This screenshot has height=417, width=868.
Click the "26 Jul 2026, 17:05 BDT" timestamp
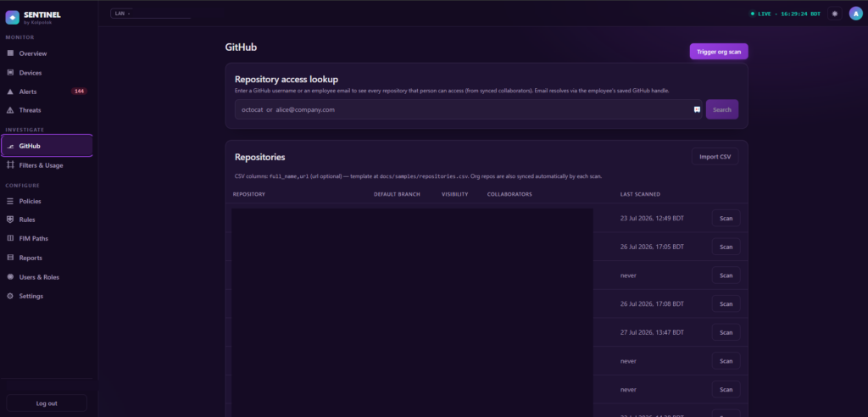tap(652, 247)
